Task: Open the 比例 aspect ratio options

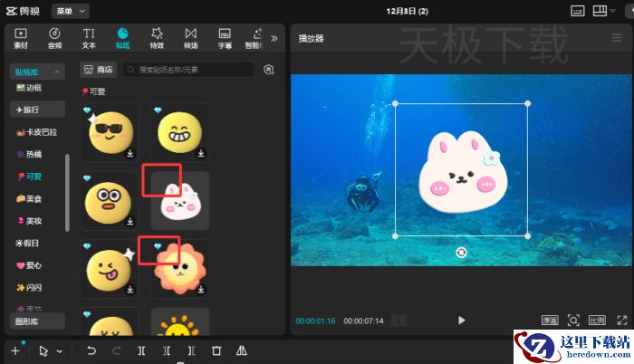Action: 597,321
